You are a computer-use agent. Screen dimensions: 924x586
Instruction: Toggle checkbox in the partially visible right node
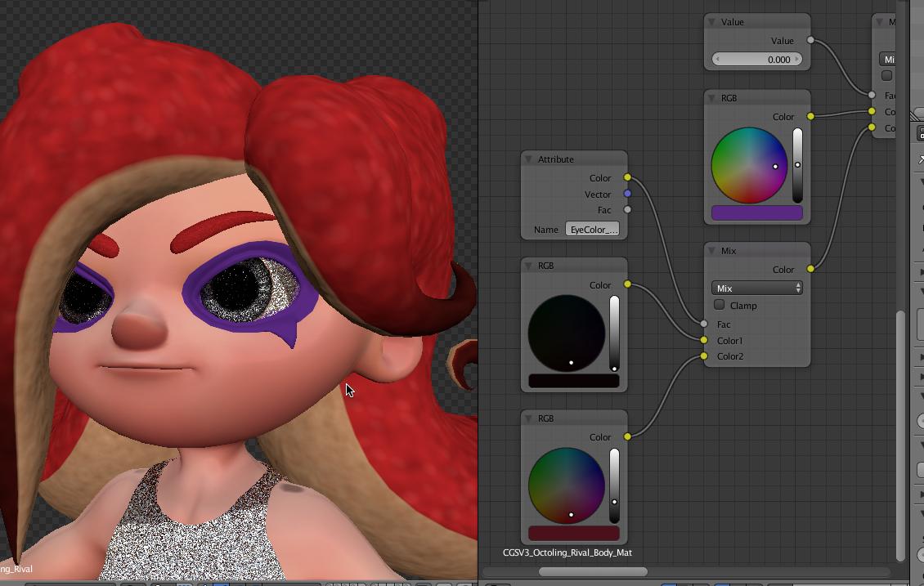886,75
